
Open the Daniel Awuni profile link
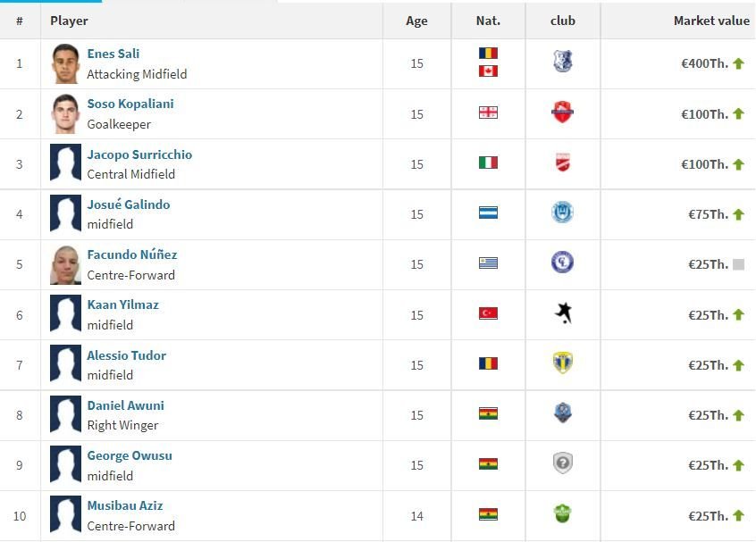[125, 405]
